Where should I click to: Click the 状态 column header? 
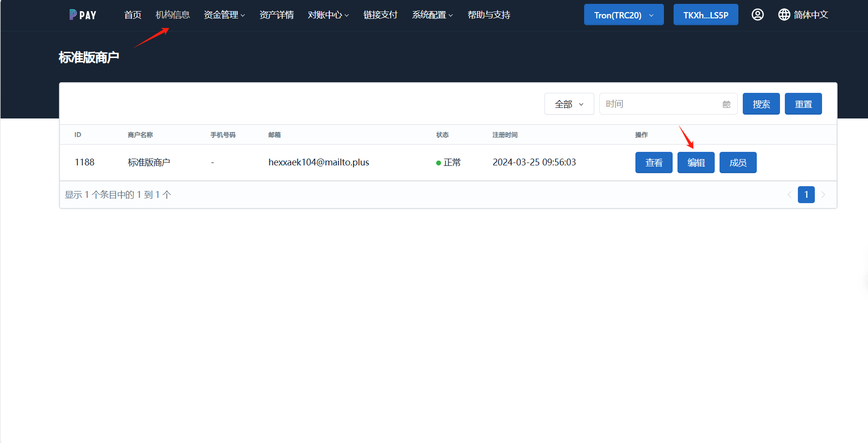(x=442, y=135)
